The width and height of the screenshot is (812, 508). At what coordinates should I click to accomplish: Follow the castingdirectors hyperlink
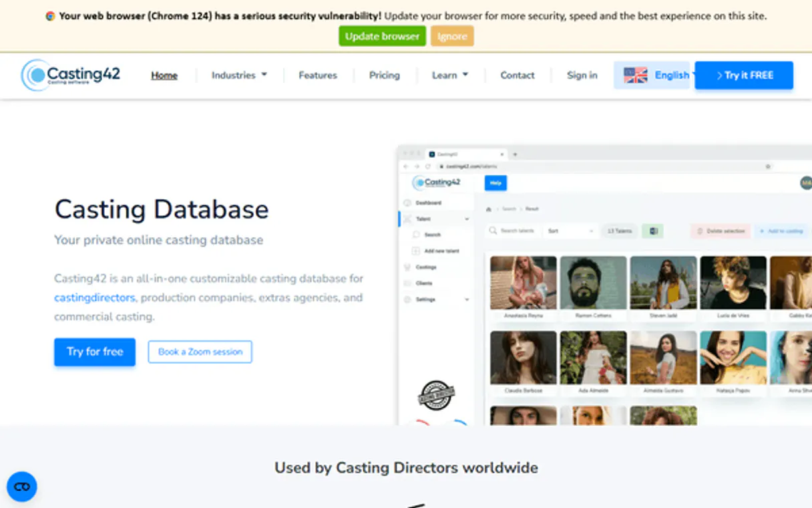tap(94, 297)
